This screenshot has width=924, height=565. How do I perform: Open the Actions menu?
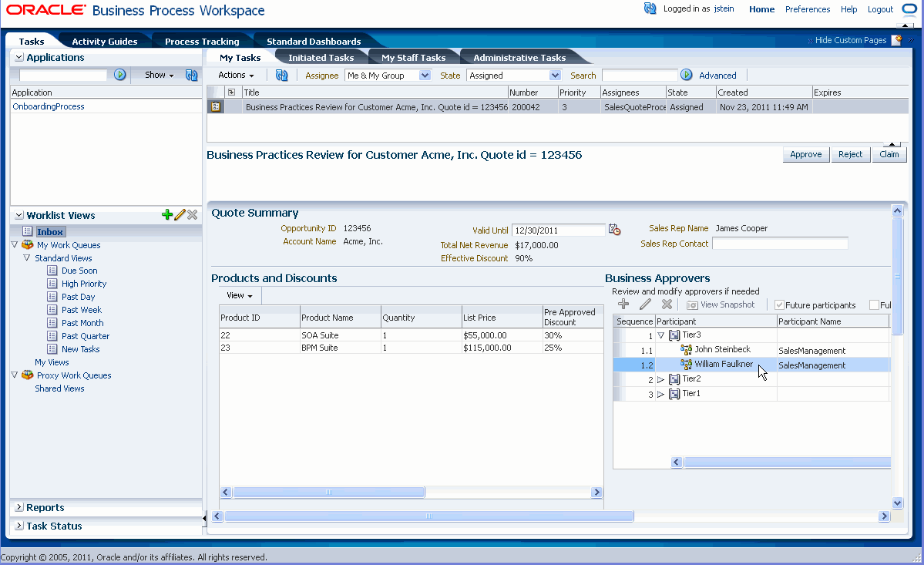pyautogui.click(x=236, y=75)
